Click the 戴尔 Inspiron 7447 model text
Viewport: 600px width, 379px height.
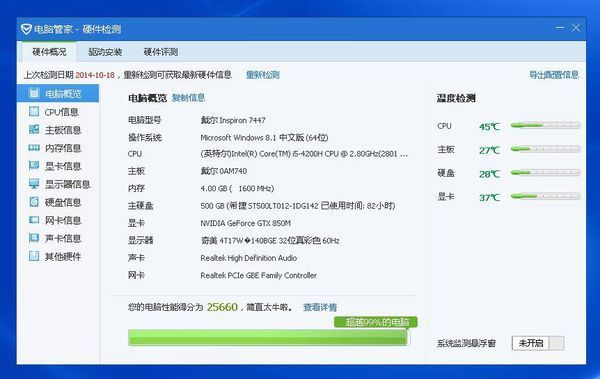233,120
